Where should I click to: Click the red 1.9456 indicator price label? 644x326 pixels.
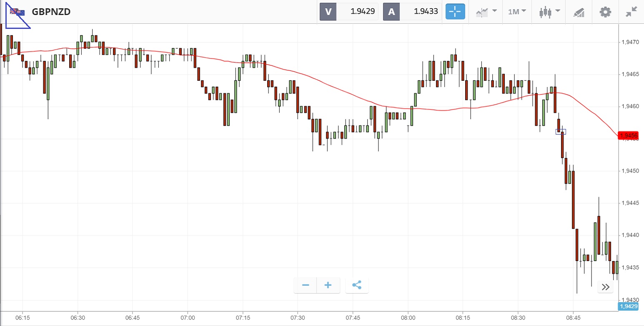[628, 136]
